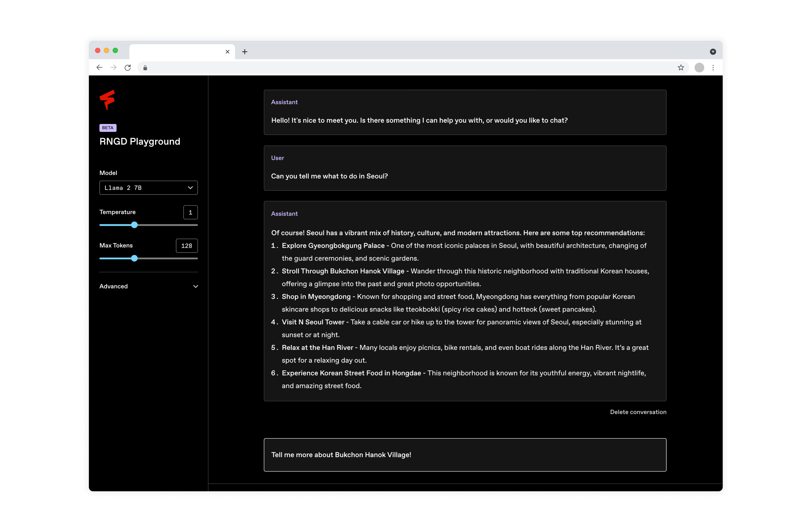Screen dimensions: 811x532
Task: Bookmark page with the star icon
Action: (x=681, y=67)
